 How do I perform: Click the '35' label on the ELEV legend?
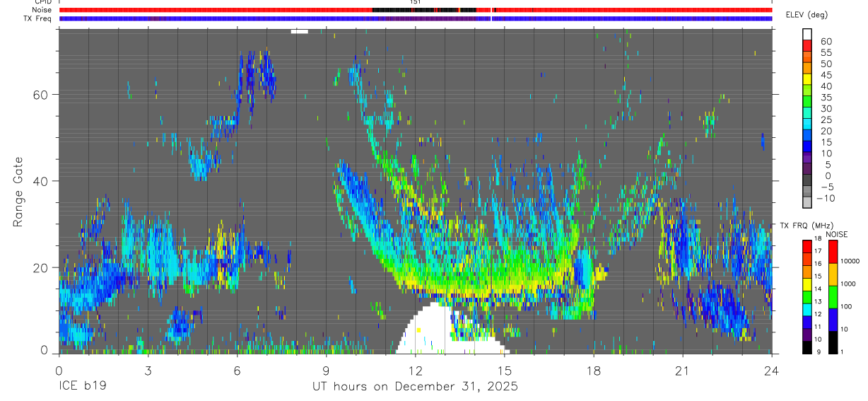pos(825,98)
